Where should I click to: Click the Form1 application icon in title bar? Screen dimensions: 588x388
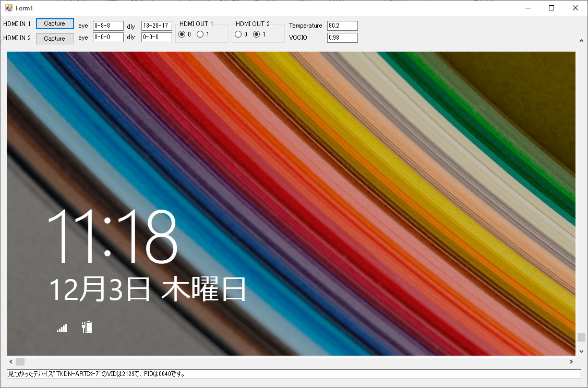coord(8,8)
